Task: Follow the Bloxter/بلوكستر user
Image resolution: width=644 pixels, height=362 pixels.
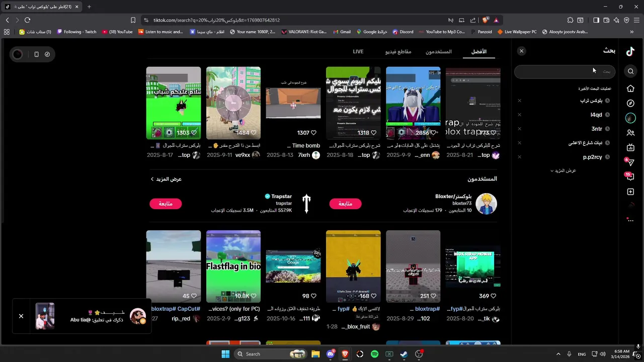Action: (345, 204)
